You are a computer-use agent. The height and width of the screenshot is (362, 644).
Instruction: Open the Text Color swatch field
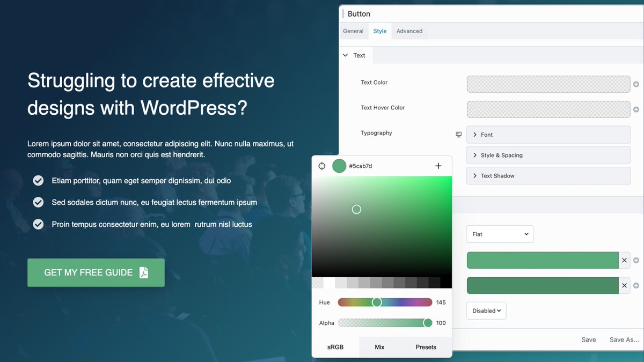point(548,84)
